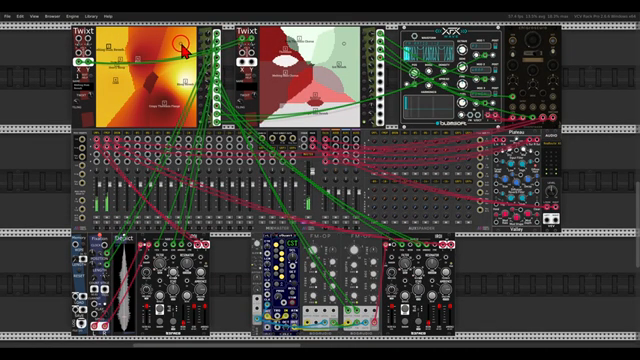
Task: Click the Plateau right output jack
Action: point(537,140)
